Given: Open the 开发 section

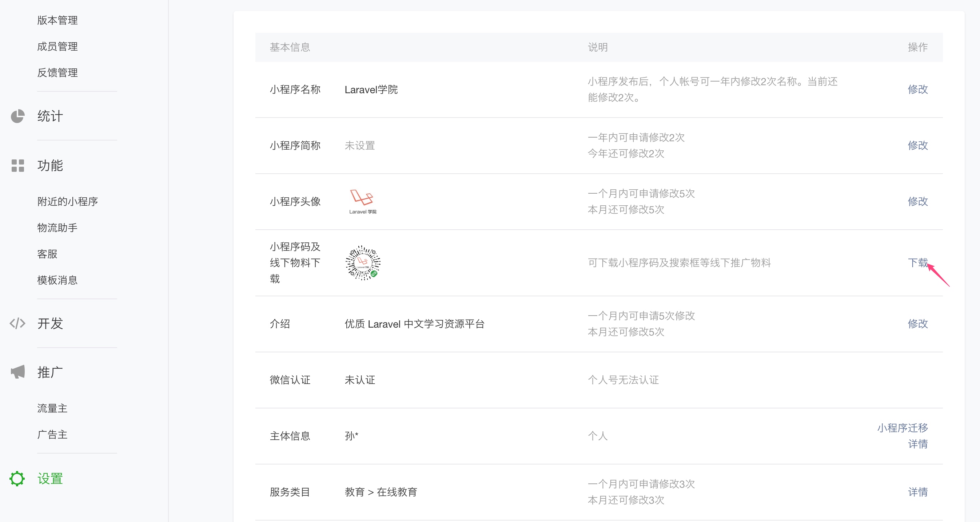Looking at the screenshot, I should pyautogui.click(x=50, y=323).
